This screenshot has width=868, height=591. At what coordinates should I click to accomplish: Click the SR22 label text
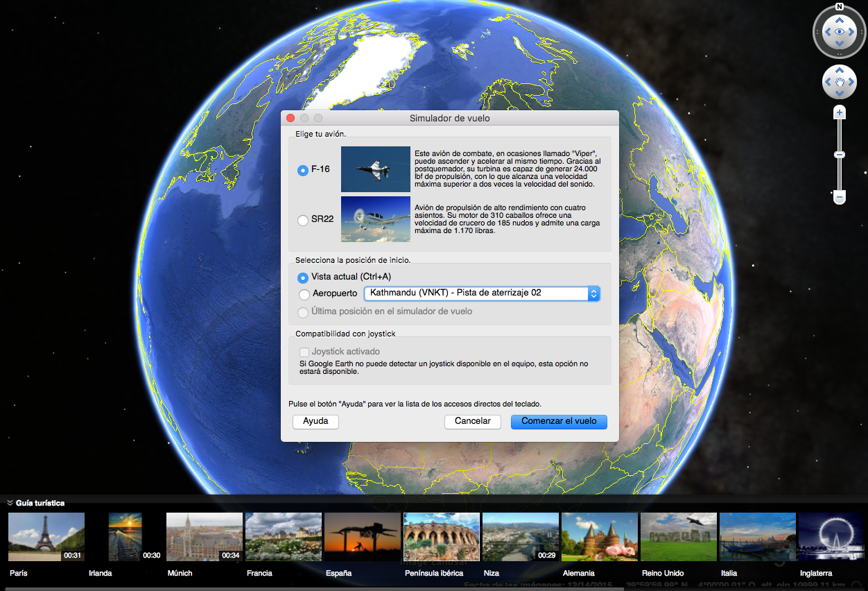click(322, 220)
